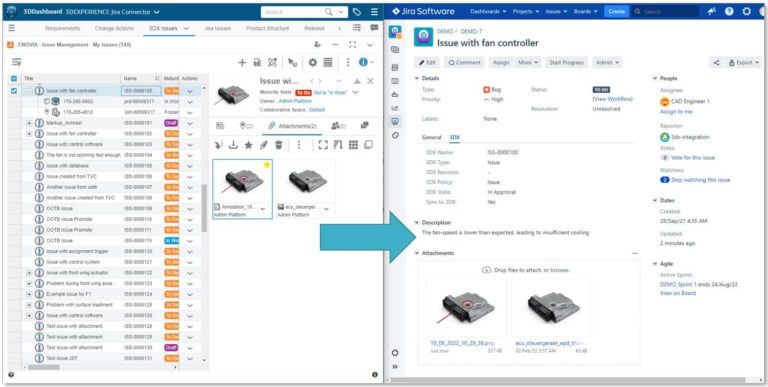Expand the Markup_Anmrect tree row
768x387 pixels.
(x=29, y=123)
